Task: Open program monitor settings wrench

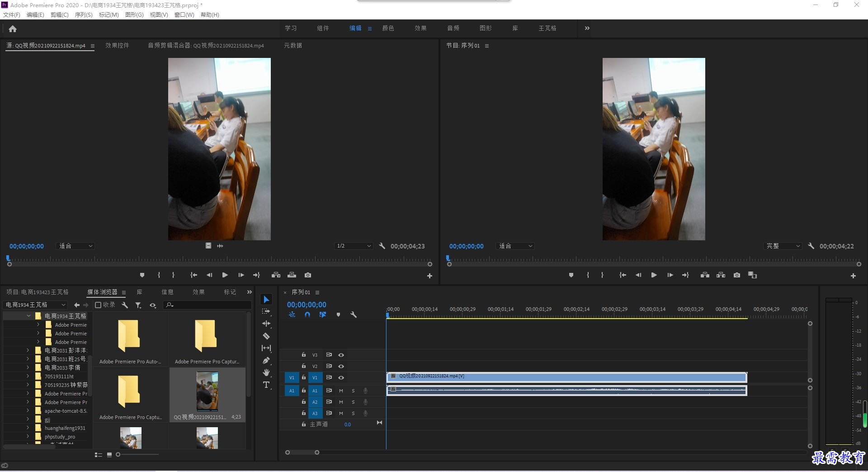Action: click(x=811, y=246)
